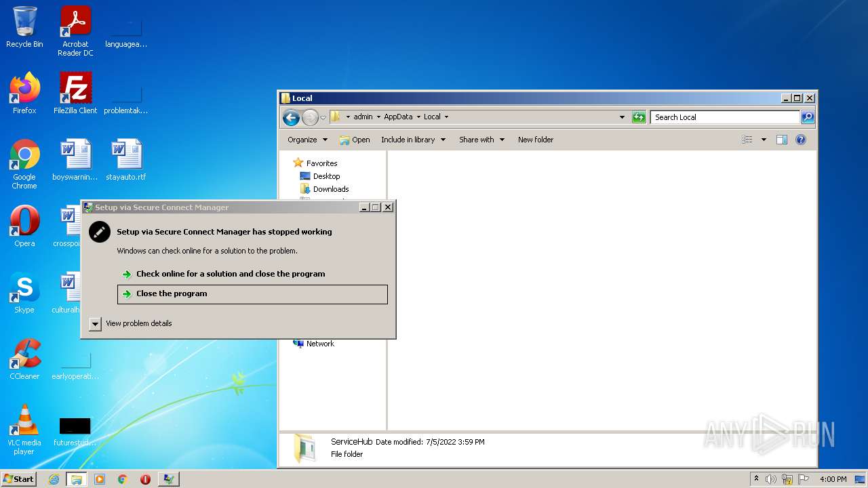868x488 pixels.
Task: Open the Action Center flag tray icon
Action: pos(804,479)
